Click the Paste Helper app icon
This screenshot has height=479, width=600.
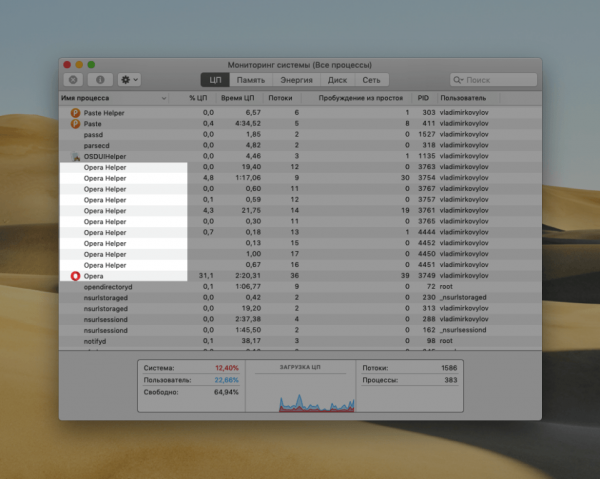click(x=75, y=113)
